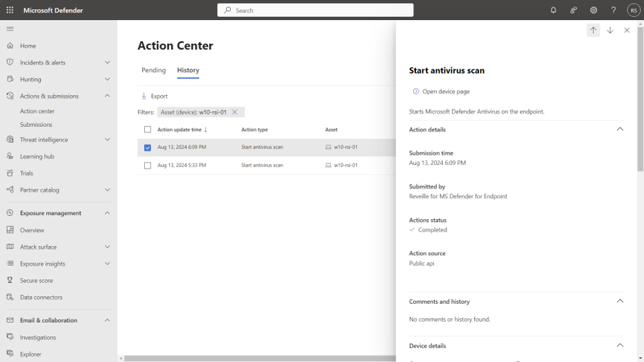This screenshot has height=362, width=644.
Task: Uncheck the 6:09 PM action row checkbox
Action: pyautogui.click(x=148, y=148)
